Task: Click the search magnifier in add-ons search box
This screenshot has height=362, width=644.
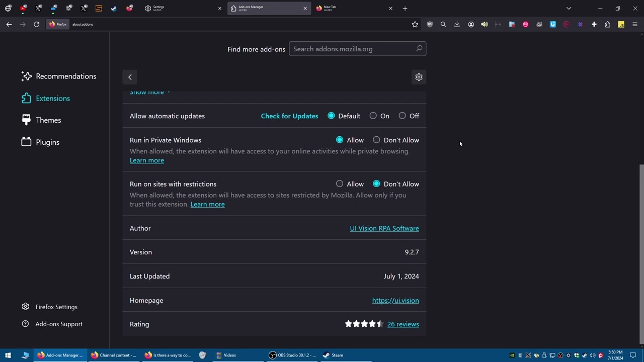Action: 419,49
